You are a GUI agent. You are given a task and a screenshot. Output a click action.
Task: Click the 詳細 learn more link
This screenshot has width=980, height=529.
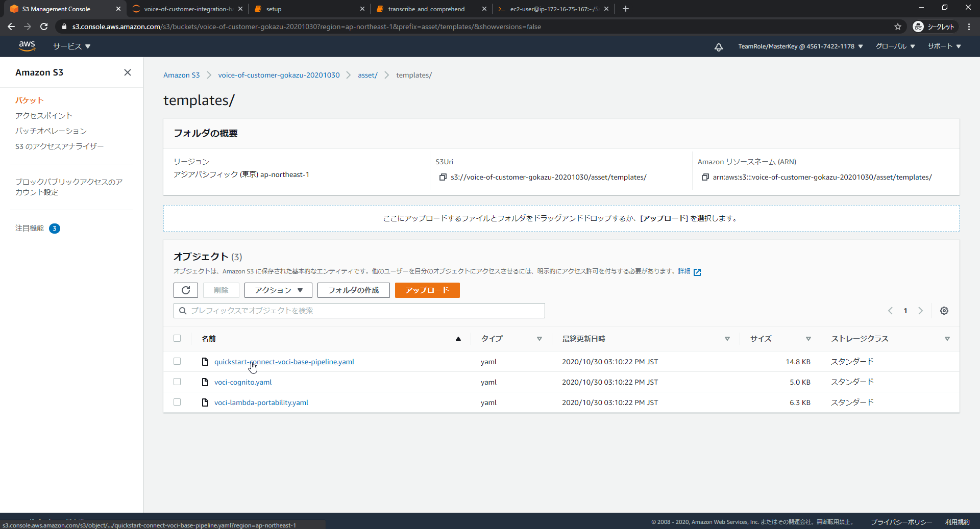(x=684, y=271)
